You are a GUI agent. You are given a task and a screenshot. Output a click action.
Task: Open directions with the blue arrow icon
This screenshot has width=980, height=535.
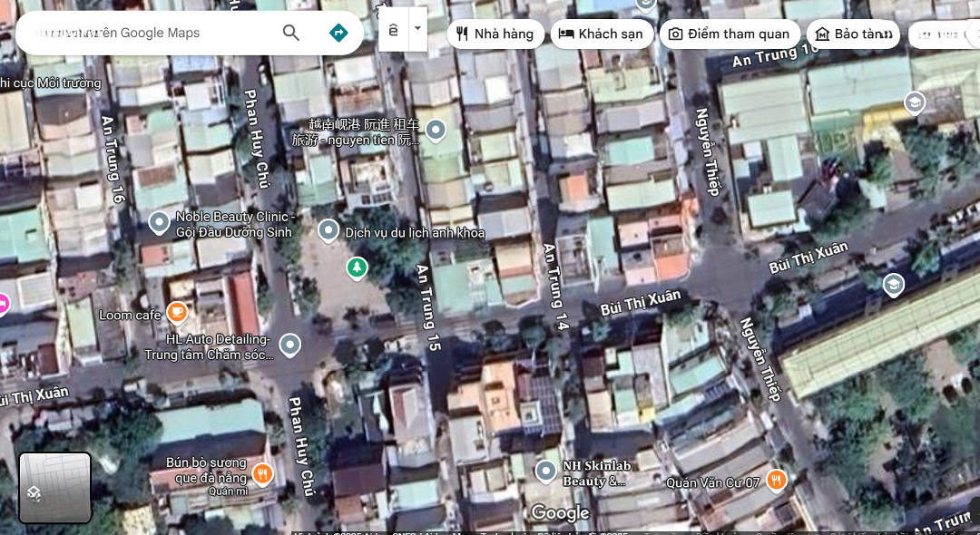point(338,34)
